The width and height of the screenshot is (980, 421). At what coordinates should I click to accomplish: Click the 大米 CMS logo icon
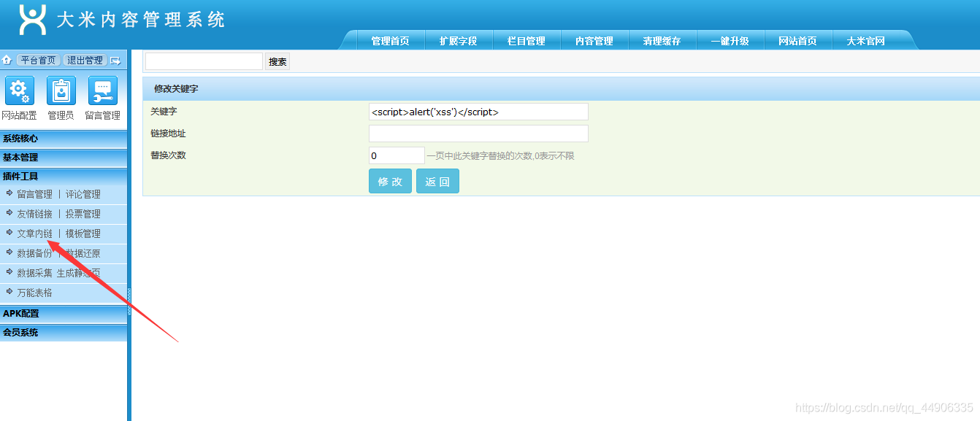click(x=33, y=19)
